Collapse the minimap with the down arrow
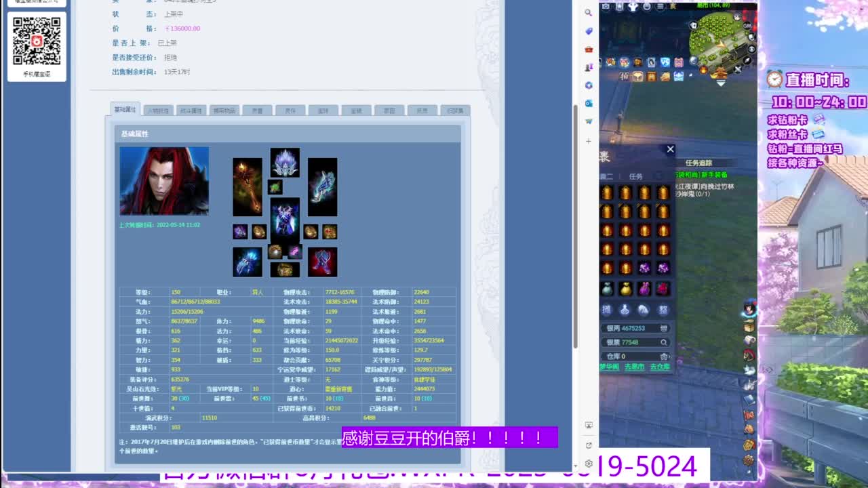 pyautogui.click(x=721, y=83)
